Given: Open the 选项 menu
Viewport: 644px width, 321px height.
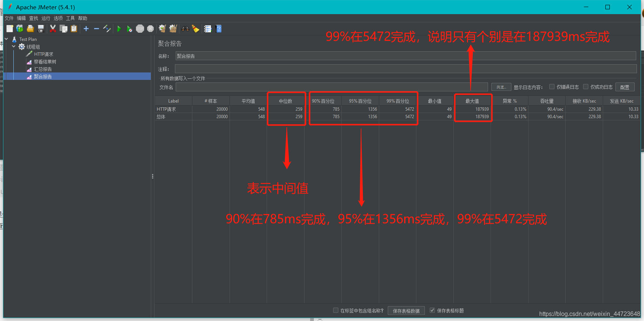Looking at the screenshot, I should (x=58, y=18).
